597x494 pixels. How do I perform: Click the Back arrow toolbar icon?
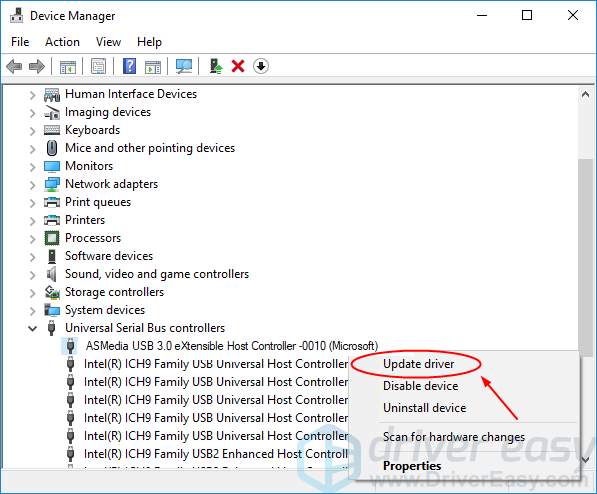14,66
